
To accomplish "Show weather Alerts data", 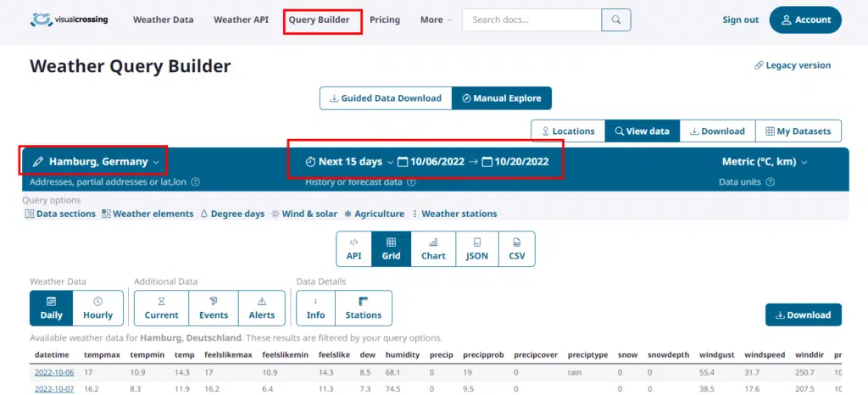I will pos(262,309).
